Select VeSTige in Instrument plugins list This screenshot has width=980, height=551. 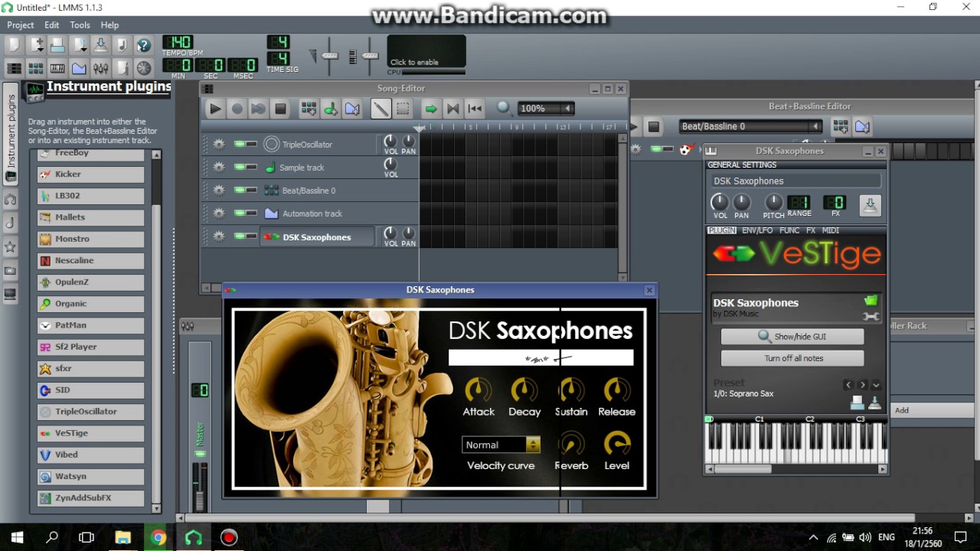[x=90, y=433]
